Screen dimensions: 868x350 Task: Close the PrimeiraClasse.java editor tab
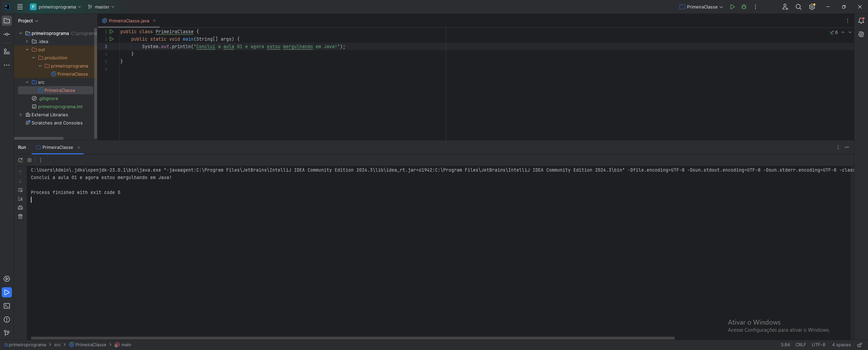pos(154,21)
